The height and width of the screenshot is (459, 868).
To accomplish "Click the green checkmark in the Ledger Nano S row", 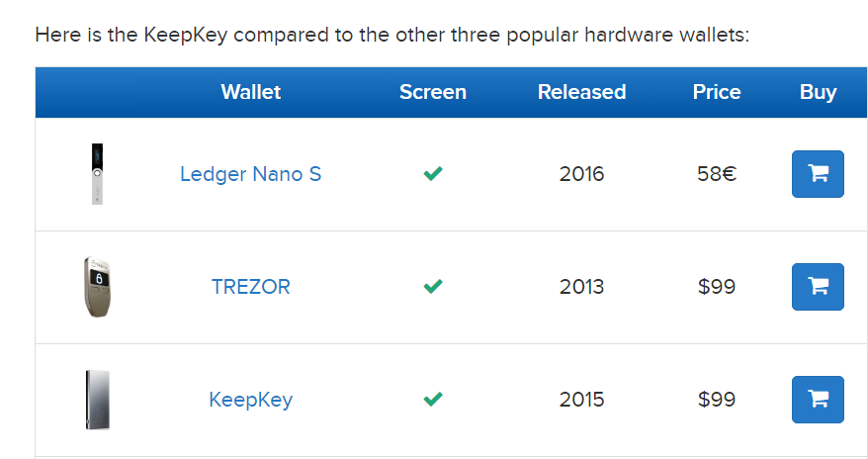I will tap(433, 174).
